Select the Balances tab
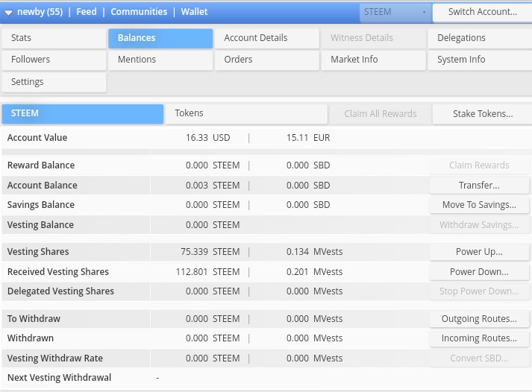This screenshot has width=532, height=392. pos(160,38)
